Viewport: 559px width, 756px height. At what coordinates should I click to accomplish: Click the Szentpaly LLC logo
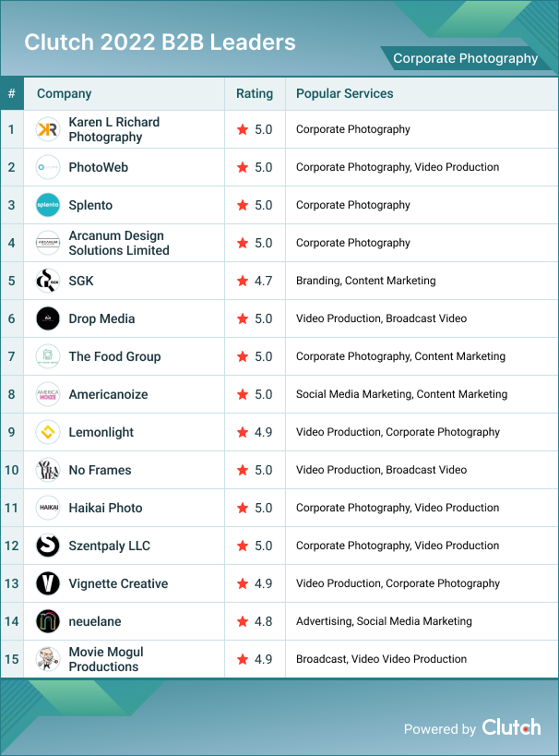[47, 546]
